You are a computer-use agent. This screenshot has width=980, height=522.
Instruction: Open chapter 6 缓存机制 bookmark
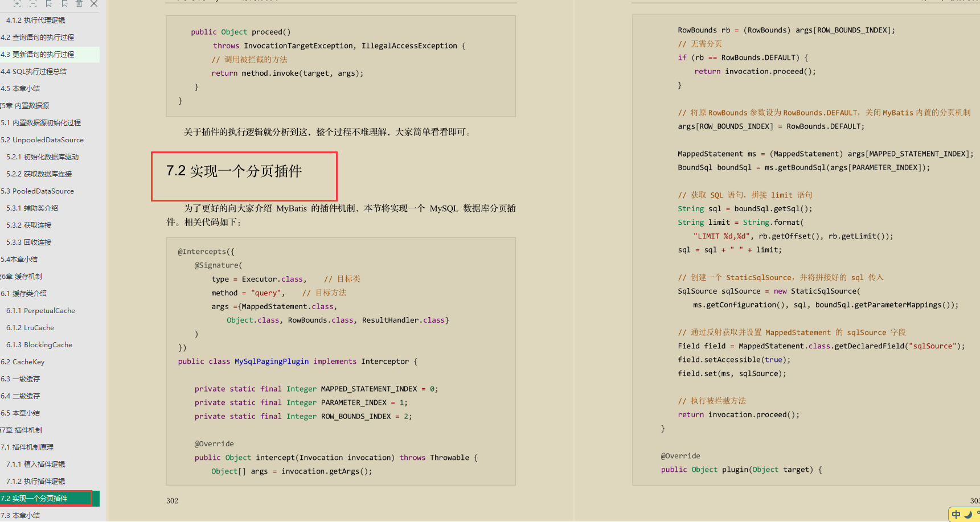coord(21,276)
